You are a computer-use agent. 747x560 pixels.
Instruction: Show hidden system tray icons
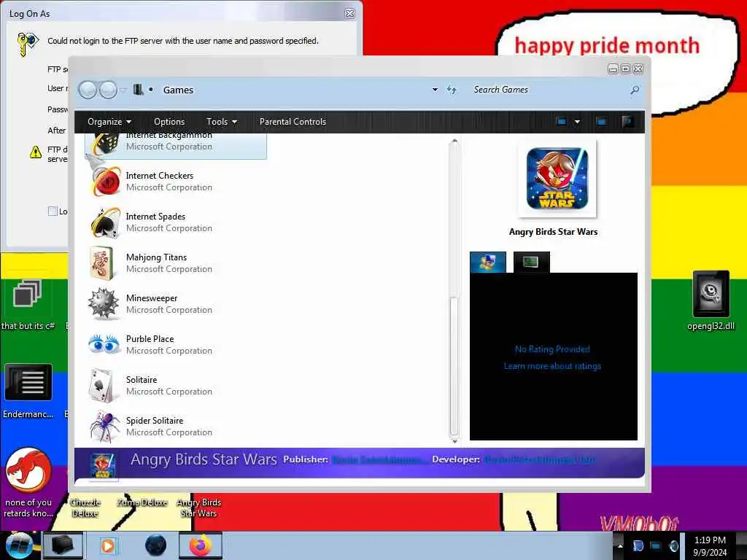click(620, 545)
